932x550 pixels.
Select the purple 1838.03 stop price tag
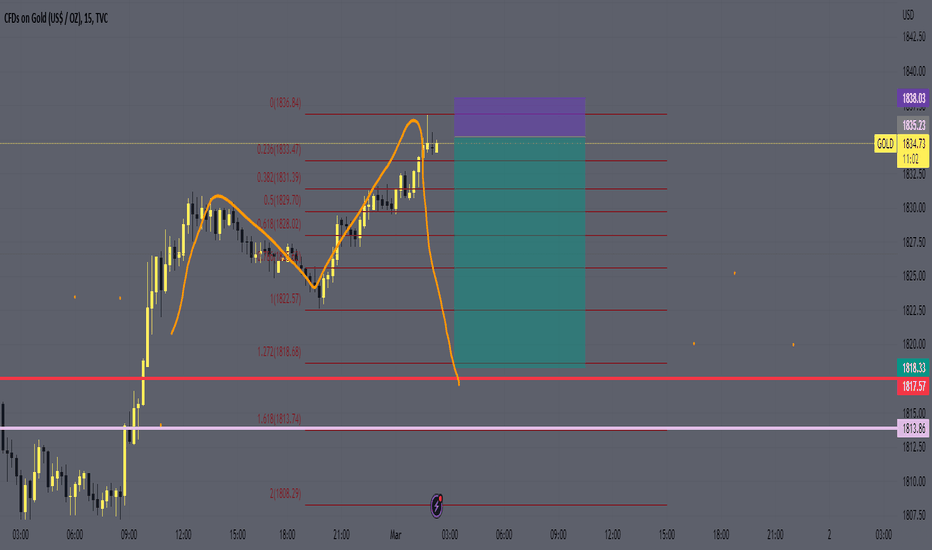click(914, 98)
